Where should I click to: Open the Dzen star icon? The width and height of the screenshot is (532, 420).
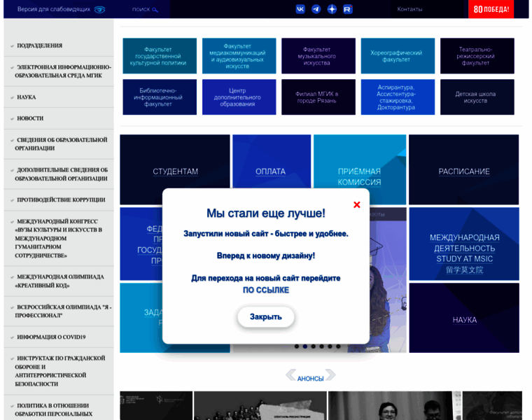coord(332,9)
